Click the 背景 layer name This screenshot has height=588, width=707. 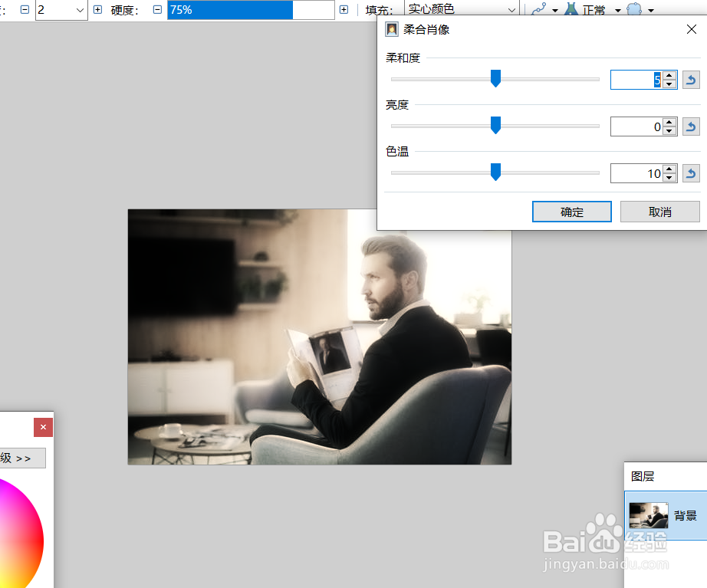[x=686, y=515]
